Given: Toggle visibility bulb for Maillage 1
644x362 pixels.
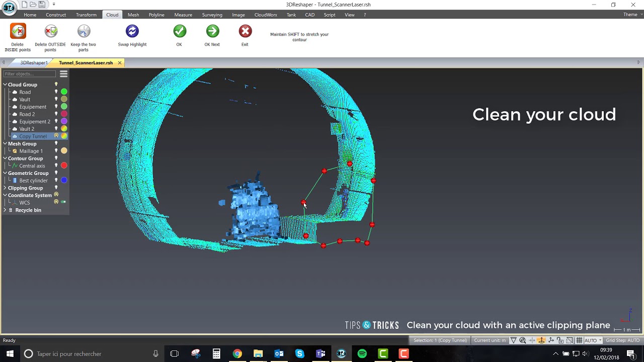Looking at the screenshot, I should tap(56, 151).
